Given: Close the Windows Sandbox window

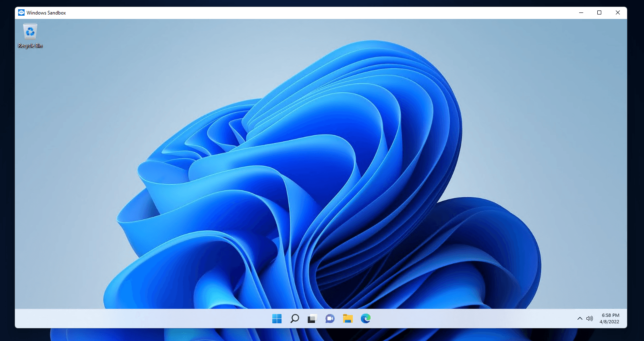Looking at the screenshot, I should coord(618,12).
